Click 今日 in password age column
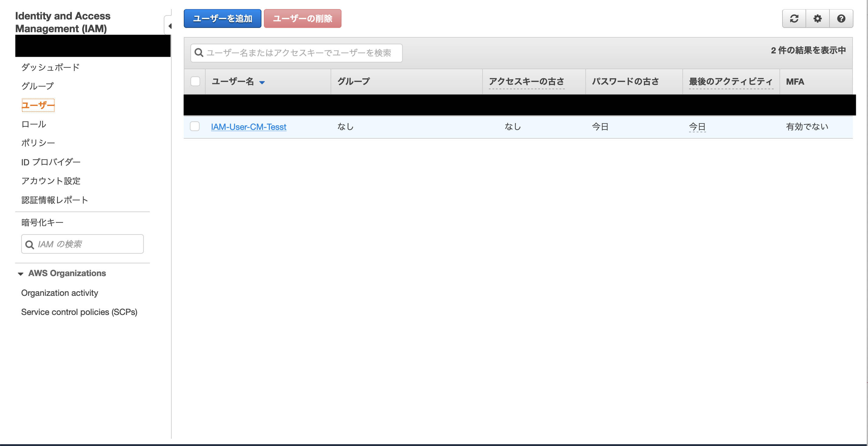Screen dimensions: 868x446 (600, 127)
